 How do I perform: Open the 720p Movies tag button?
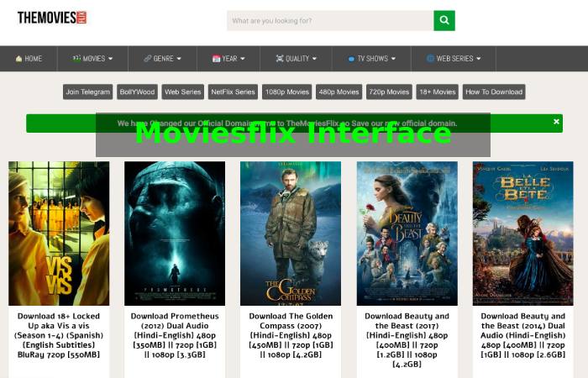[x=389, y=92]
